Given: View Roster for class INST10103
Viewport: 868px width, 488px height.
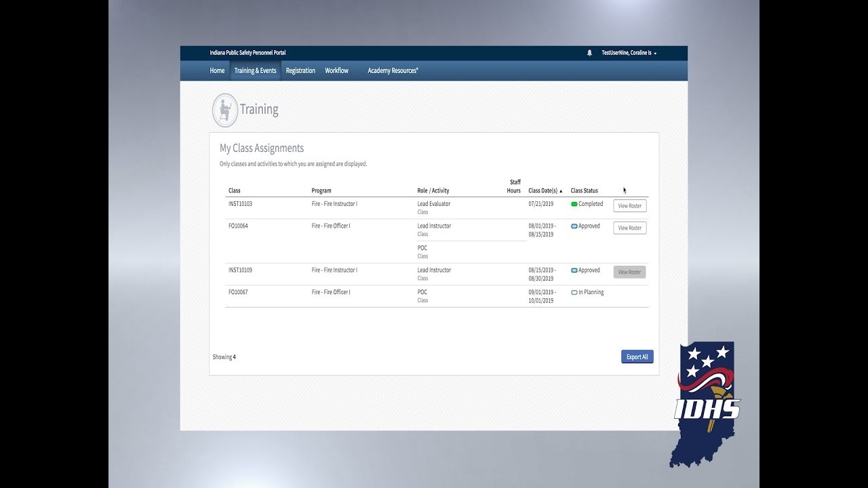Looking at the screenshot, I should pyautogui.click(x=629, y=206).
